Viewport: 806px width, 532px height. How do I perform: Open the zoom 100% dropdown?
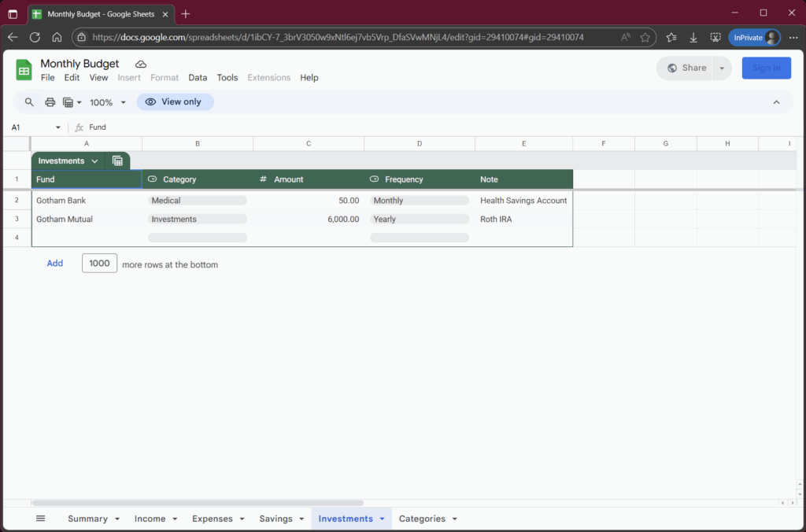click(x=107, y=102)
